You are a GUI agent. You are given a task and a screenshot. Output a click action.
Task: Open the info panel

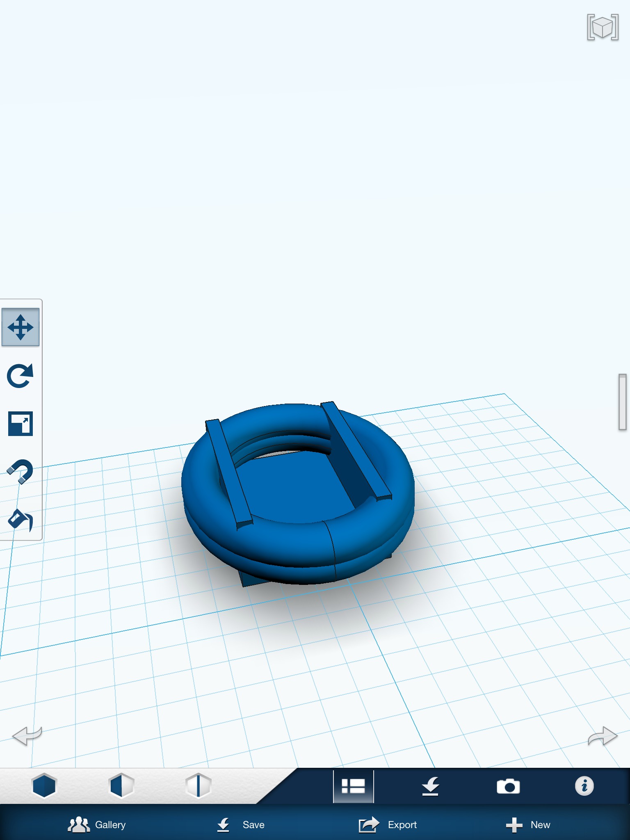(584, 786)
